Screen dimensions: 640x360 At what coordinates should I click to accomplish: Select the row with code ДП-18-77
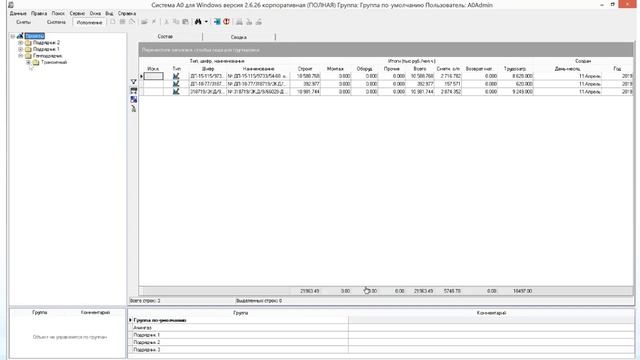386,84
